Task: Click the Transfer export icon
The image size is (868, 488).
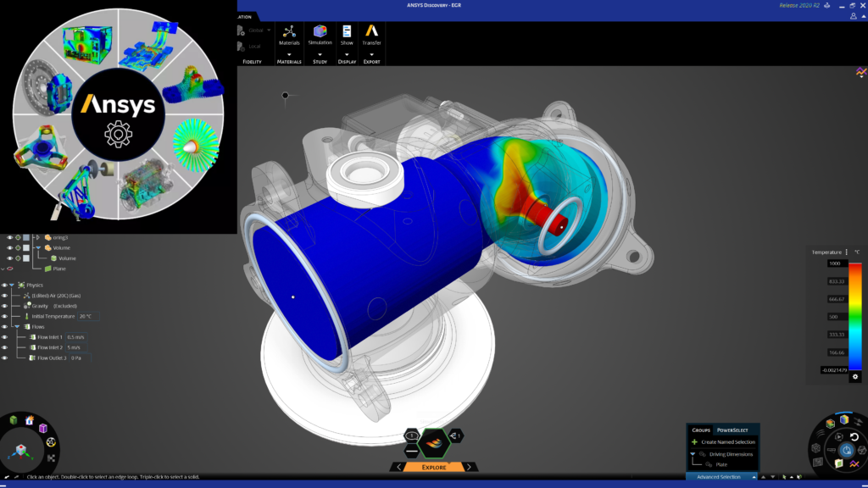Action: 371,35
